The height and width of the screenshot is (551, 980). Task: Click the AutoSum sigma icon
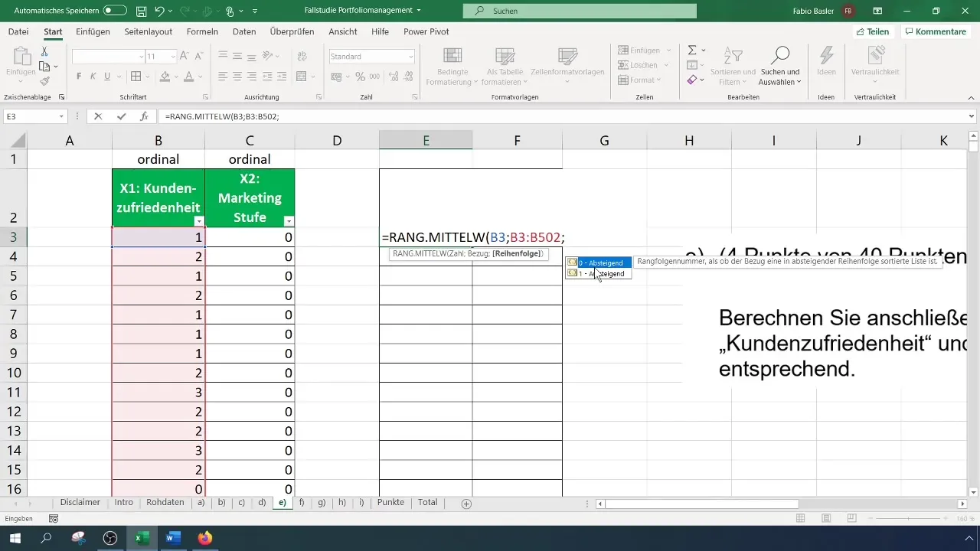click(x=692, y=50)
